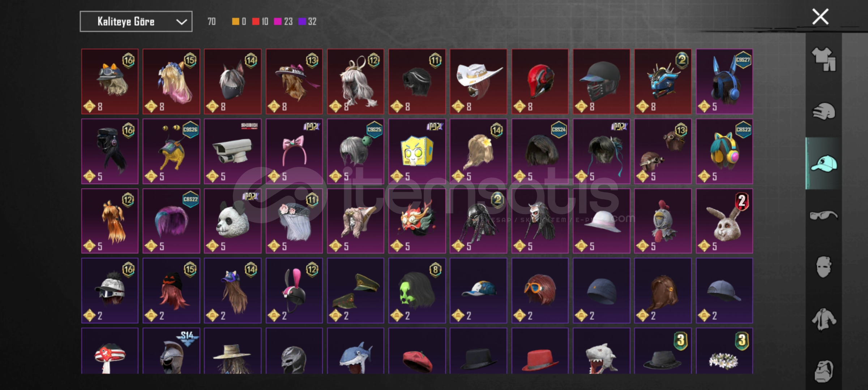Select the cap headgear category tab
868x390 pixels.
coord(824,163)
